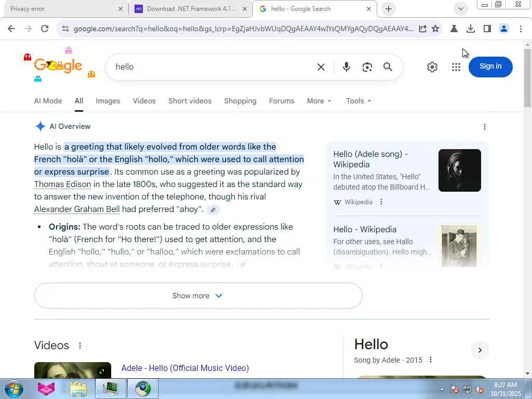
Task: Open File Explorer from the taskbar
Action: pos(78,389)
